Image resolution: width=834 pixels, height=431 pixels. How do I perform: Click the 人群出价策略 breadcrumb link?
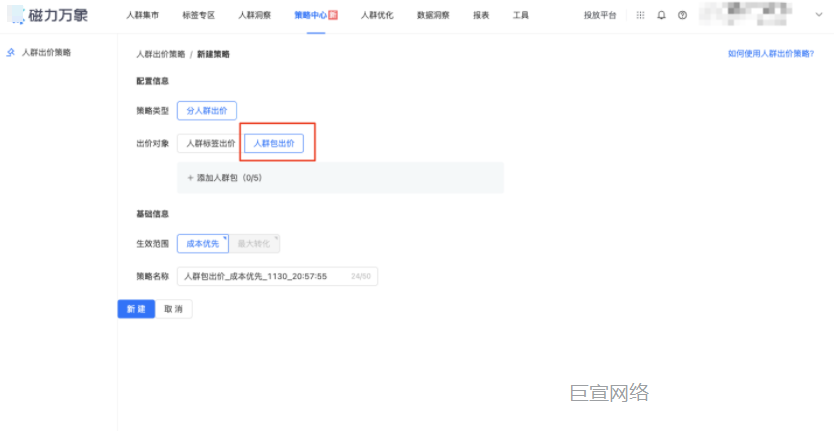pos(161,54)
